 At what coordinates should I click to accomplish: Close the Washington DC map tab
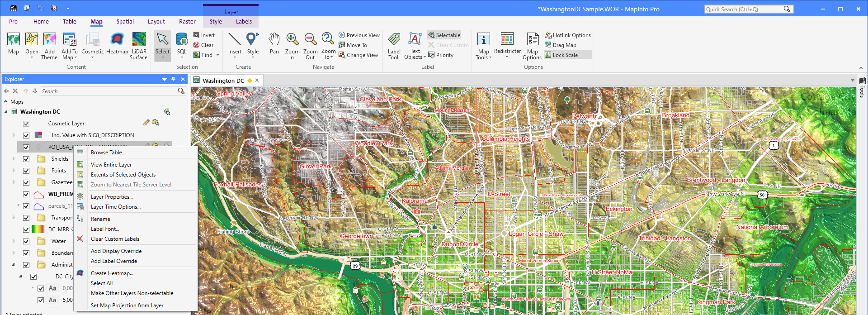(257, 80)
